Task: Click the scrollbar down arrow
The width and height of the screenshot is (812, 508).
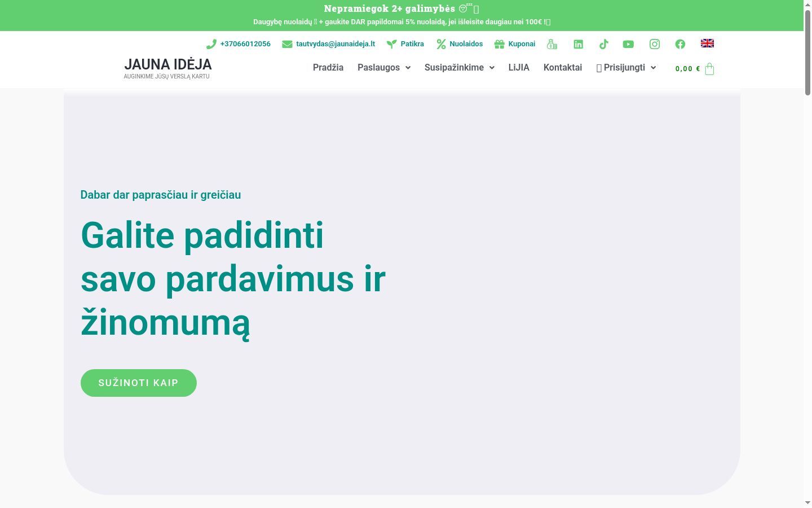Action: click(807, 503)
